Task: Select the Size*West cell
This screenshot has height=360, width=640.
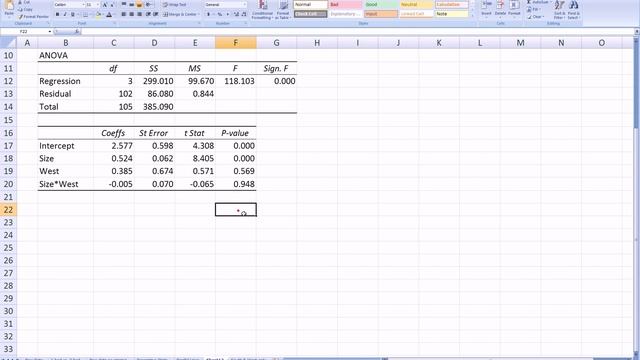Action: [65, 184]
